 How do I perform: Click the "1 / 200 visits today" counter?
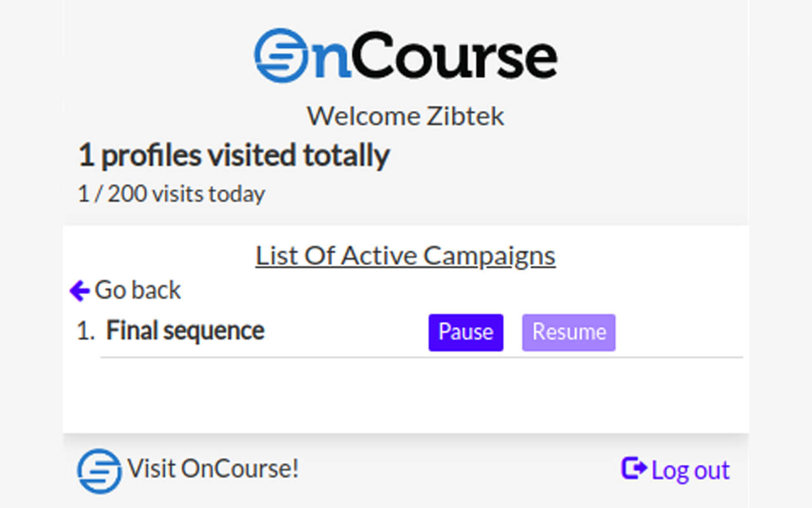coord(171,194)
